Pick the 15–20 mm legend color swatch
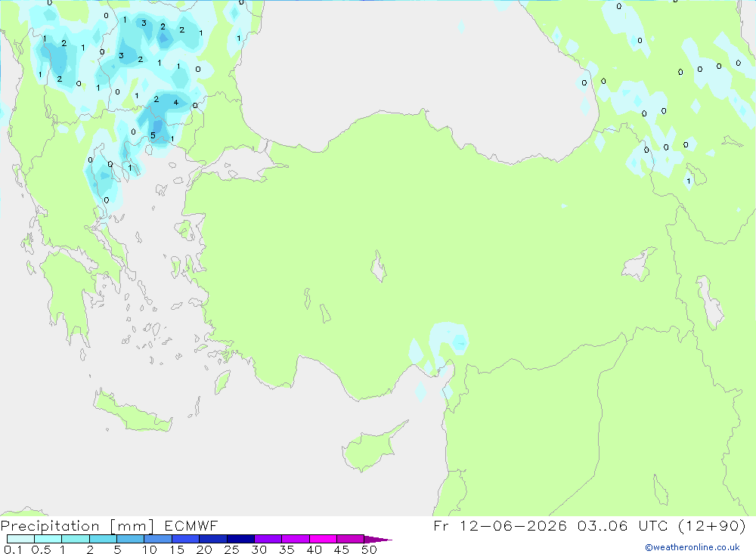The width and height of the screenshot is (756, 554). [x=186, y=539]
